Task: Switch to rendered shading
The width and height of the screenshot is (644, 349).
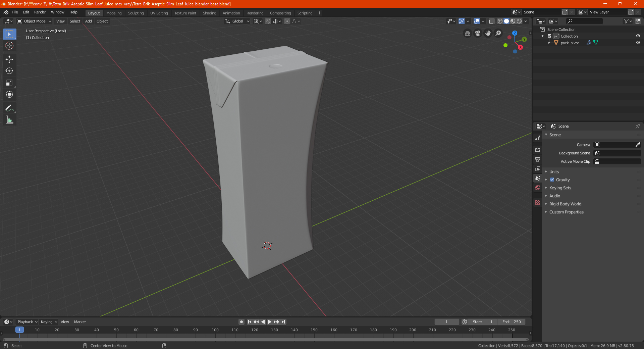Action: click(x=519, y=21)
